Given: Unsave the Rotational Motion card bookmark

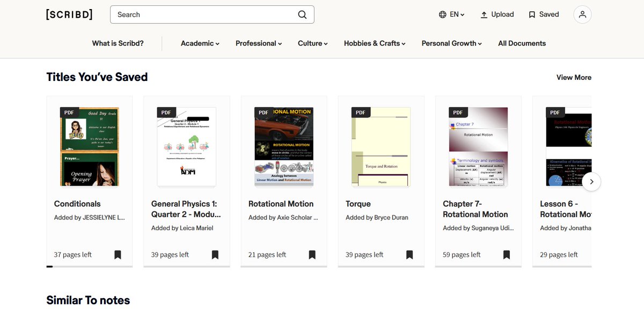Looking at the screenshot, I should point(312,255).
